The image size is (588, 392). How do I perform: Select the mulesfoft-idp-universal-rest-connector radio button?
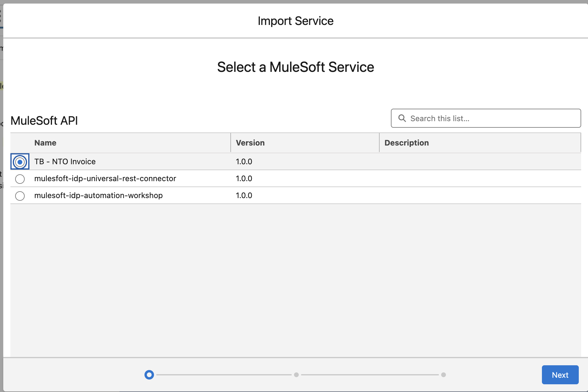pyautogui.click(x=20, y=179)
